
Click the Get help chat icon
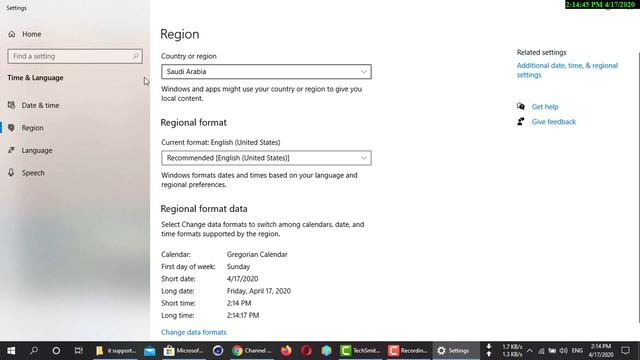pos(521,107)
